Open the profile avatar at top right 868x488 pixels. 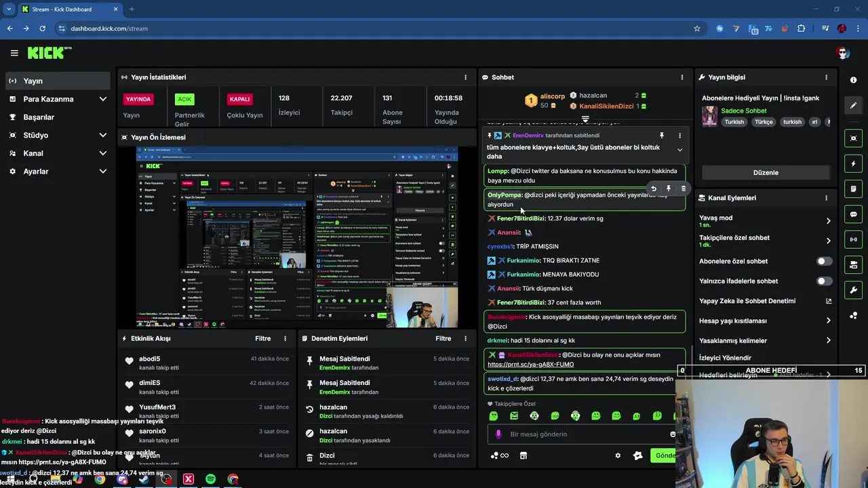pos(843,53)
